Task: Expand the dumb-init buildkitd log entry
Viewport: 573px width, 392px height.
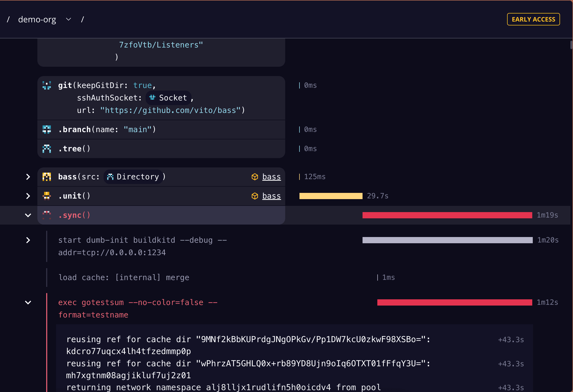Action: tap(28, 240)
